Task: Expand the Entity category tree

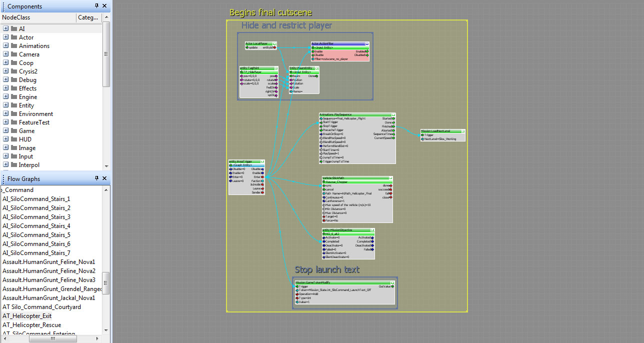Action: click(6, 105)
